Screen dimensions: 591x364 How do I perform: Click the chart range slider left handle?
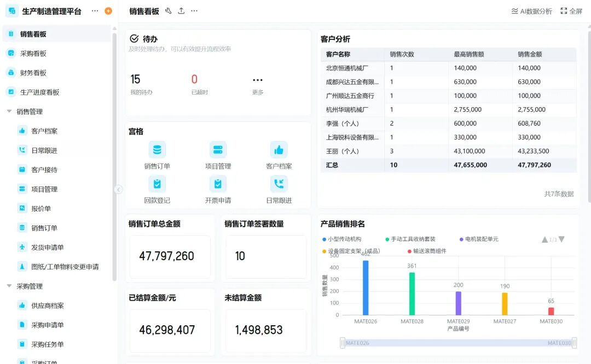pyautogui.click(x=343, y=343)
